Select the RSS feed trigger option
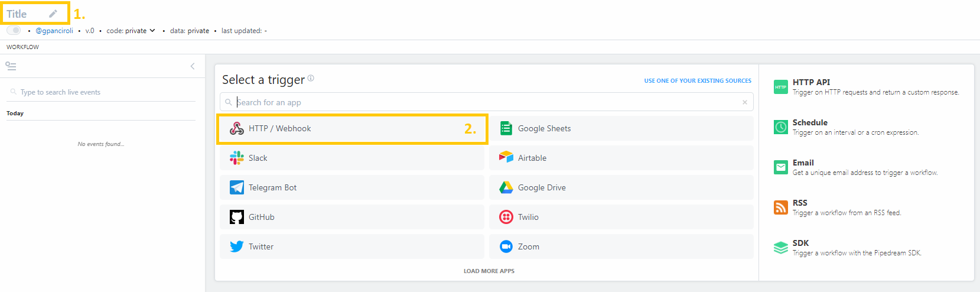980x292 pixels. pos(800,203)
